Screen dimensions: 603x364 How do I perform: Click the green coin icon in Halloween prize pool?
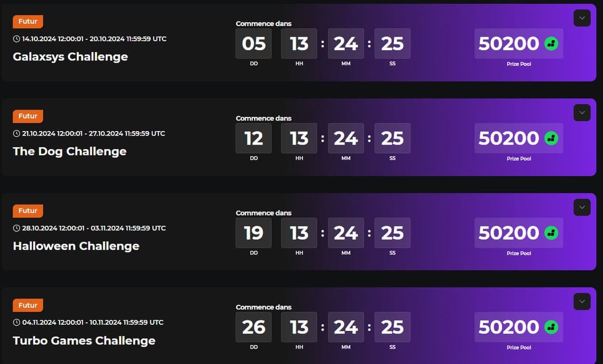click(x=551, y=233)
